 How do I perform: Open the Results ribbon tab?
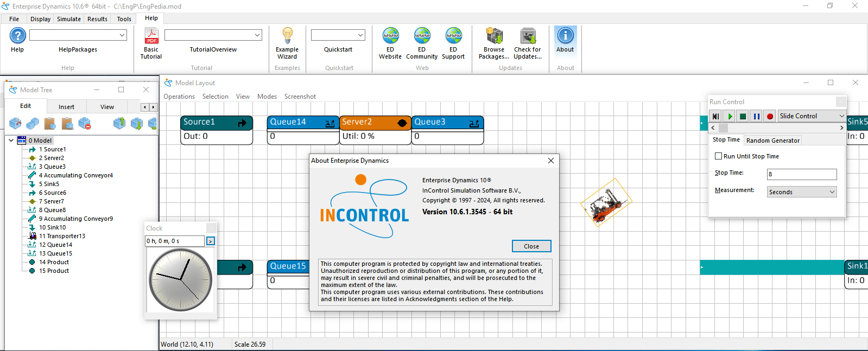tap(98, 19)
